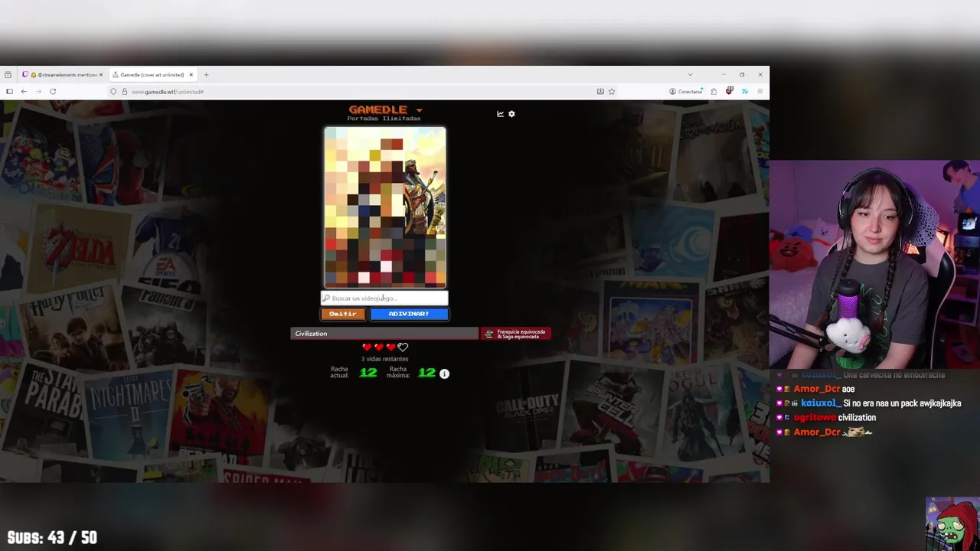This screenshot has height=551, width=980.
Task: Click the pixelated cover art image
Action: [x=385, y=207]
